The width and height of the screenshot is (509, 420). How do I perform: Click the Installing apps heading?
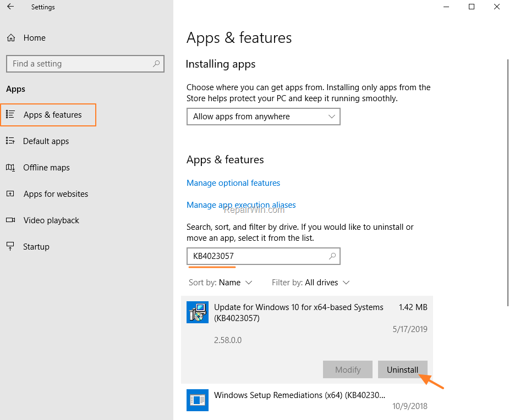[x=221, y=64]
